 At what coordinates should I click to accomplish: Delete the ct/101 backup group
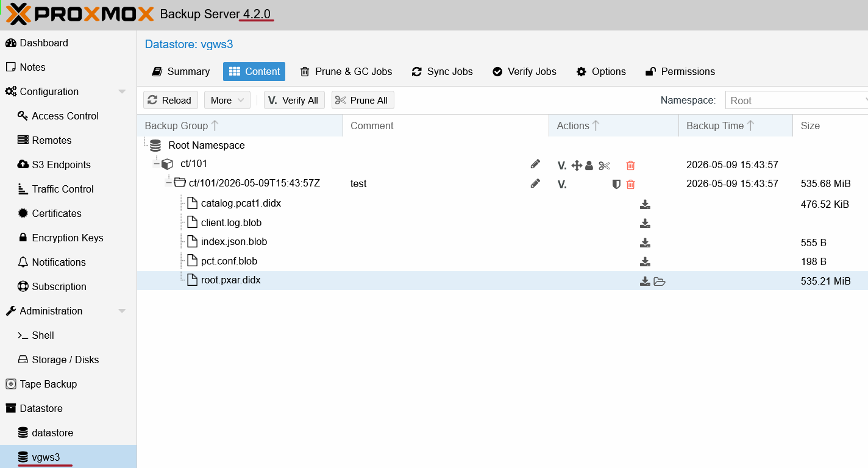(631, 165)
